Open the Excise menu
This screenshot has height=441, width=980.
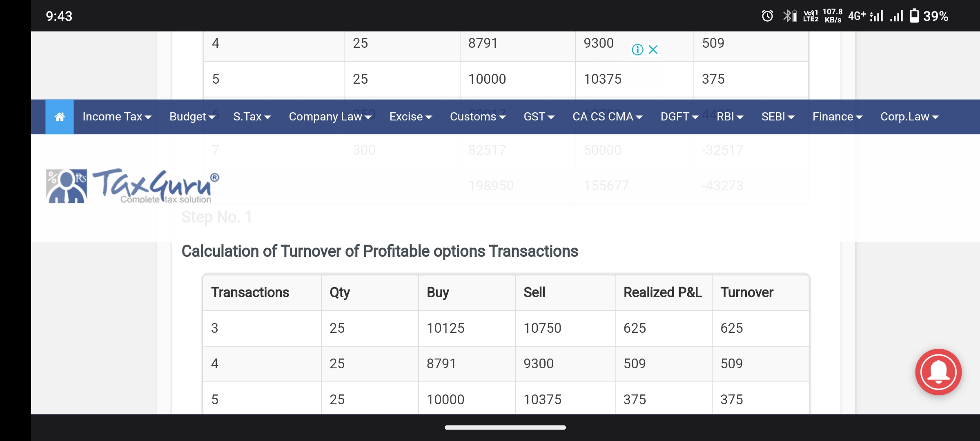[x=410, y=117]
